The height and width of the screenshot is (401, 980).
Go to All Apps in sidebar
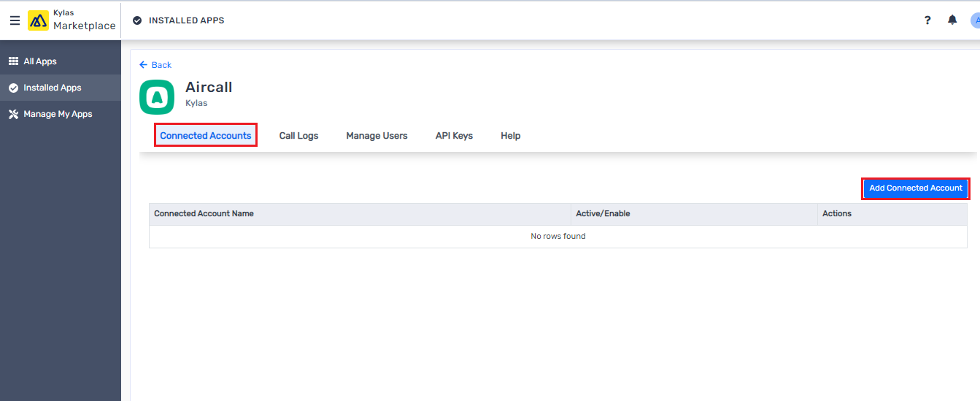click(x=61, y=61)
